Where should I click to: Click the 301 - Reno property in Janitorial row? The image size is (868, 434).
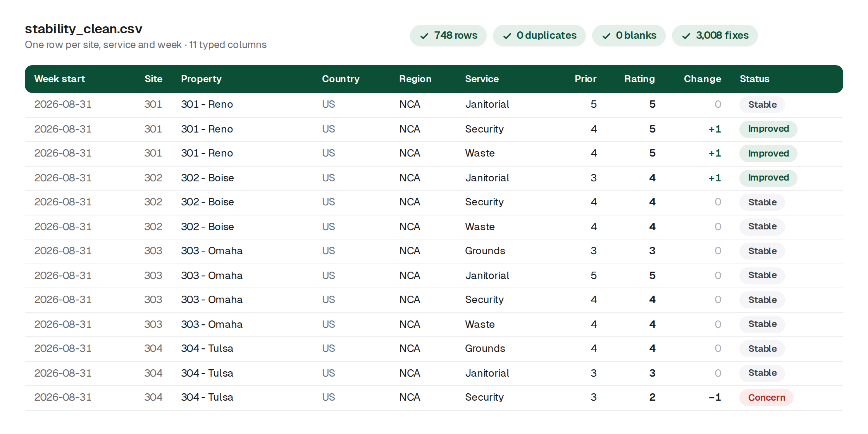point(207,105)
